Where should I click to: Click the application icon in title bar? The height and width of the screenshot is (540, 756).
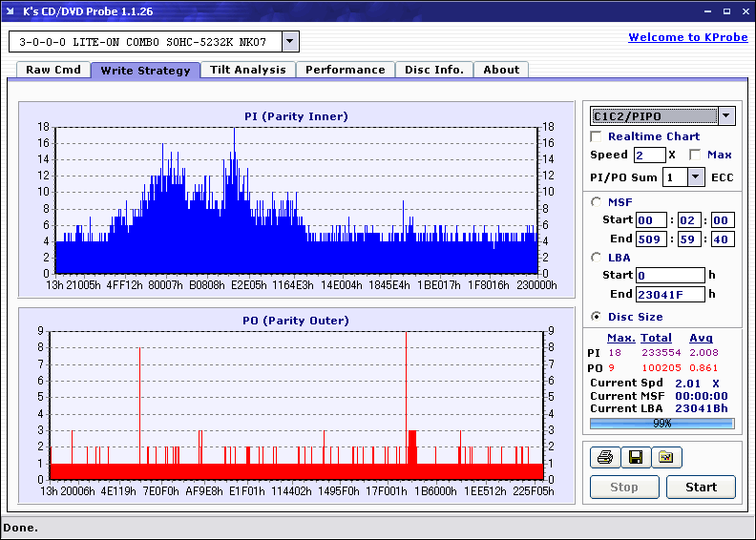[10, 10]
